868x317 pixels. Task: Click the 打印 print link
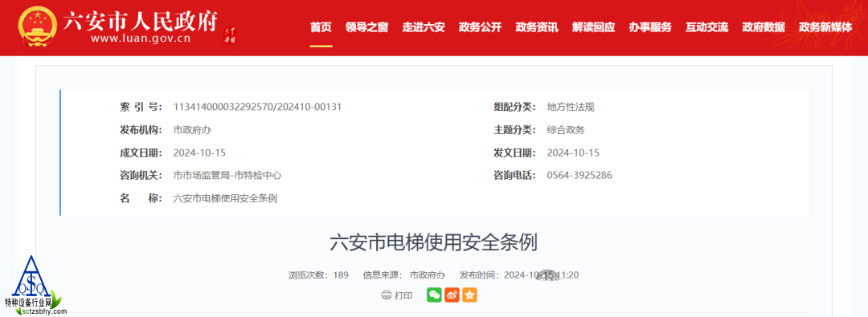(x=403, y=295)
